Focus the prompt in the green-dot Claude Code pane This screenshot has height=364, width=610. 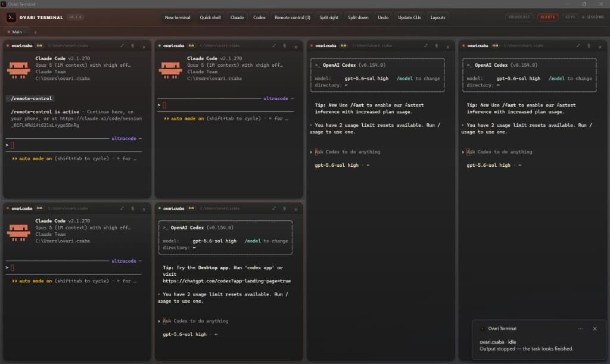[226, 105]
